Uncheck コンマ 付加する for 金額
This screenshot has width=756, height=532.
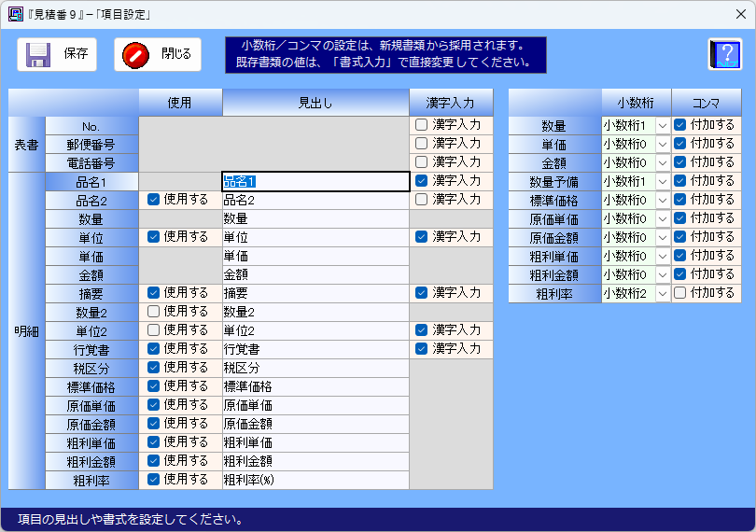[x=679, y=161]
